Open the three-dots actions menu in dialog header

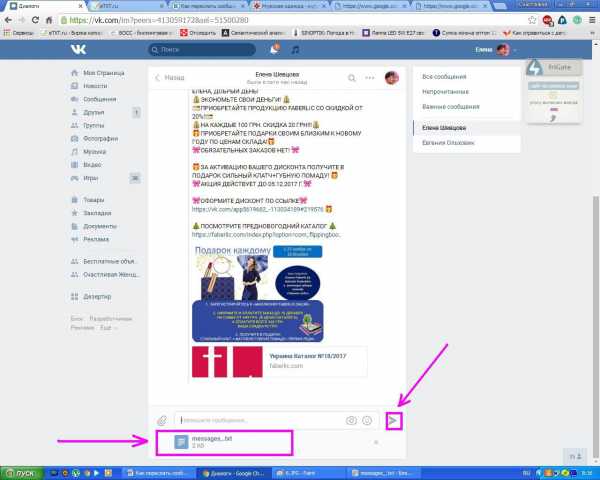point(370,78)
